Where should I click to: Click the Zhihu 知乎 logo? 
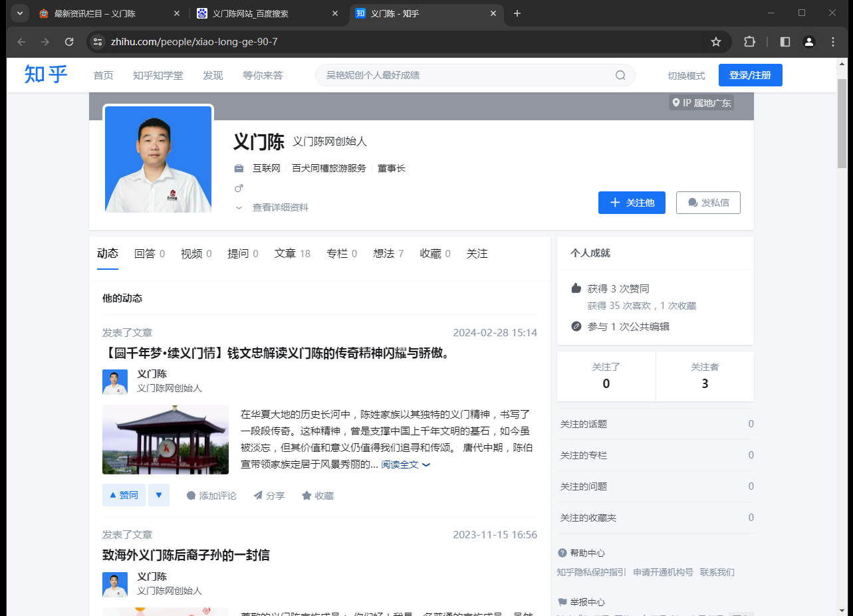(x=46, y=74)
